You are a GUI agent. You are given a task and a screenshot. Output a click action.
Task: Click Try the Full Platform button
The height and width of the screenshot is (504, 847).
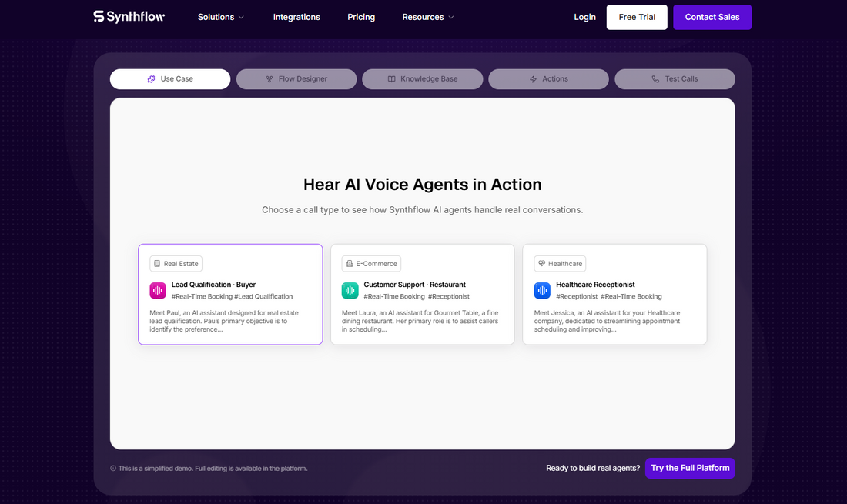[x=689, y=468]
